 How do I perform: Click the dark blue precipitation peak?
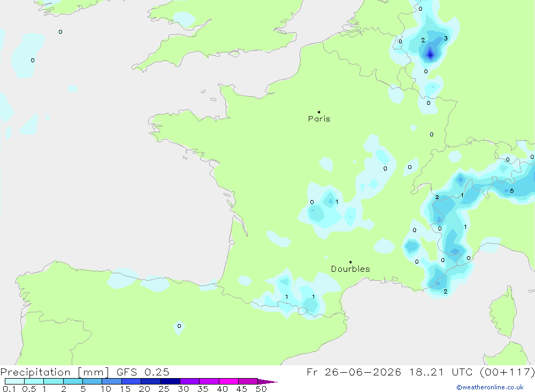430,54
